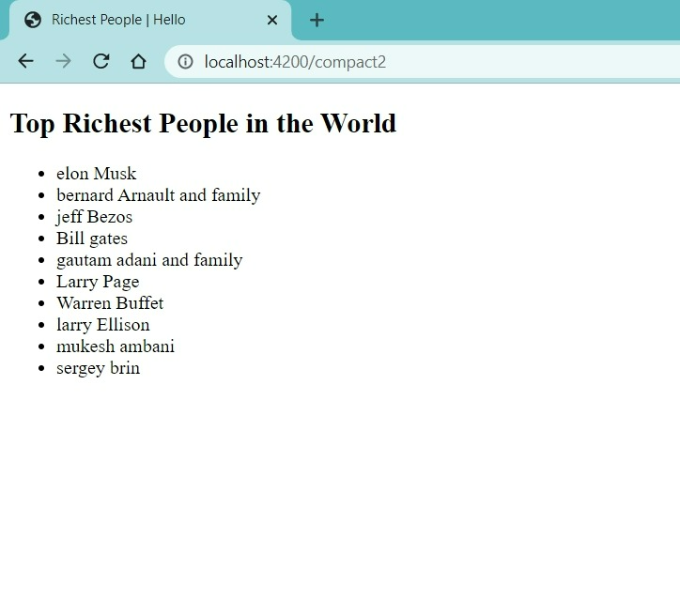View site information icon in address bar
This screenshot has height=616, width=680.
pyautogui.click(x=185, y=62)
